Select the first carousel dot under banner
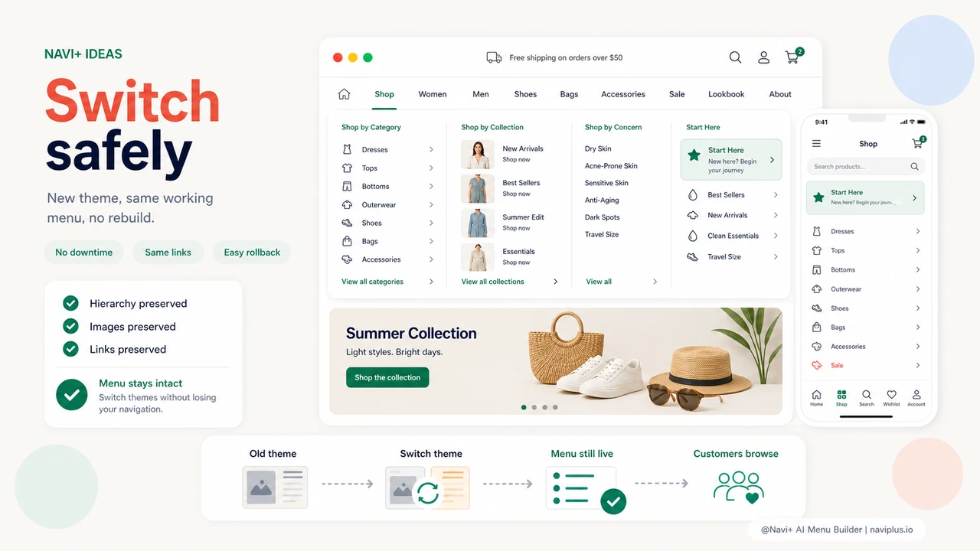Screen dimensions: 980x551 [524, 407]
